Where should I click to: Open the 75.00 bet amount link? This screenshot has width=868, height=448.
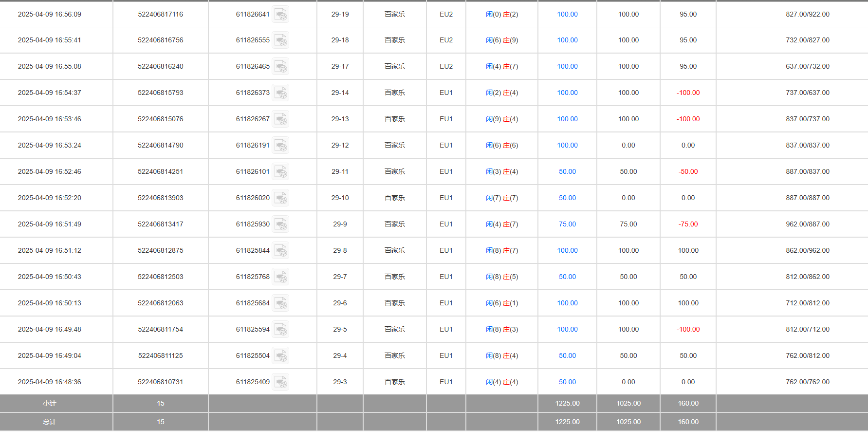(567, 224)
